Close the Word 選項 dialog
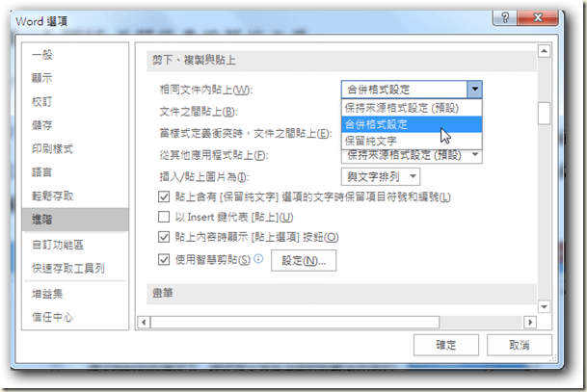Image resolution: width=587 pixels, height=392 pixels. (x=538, y=17)
